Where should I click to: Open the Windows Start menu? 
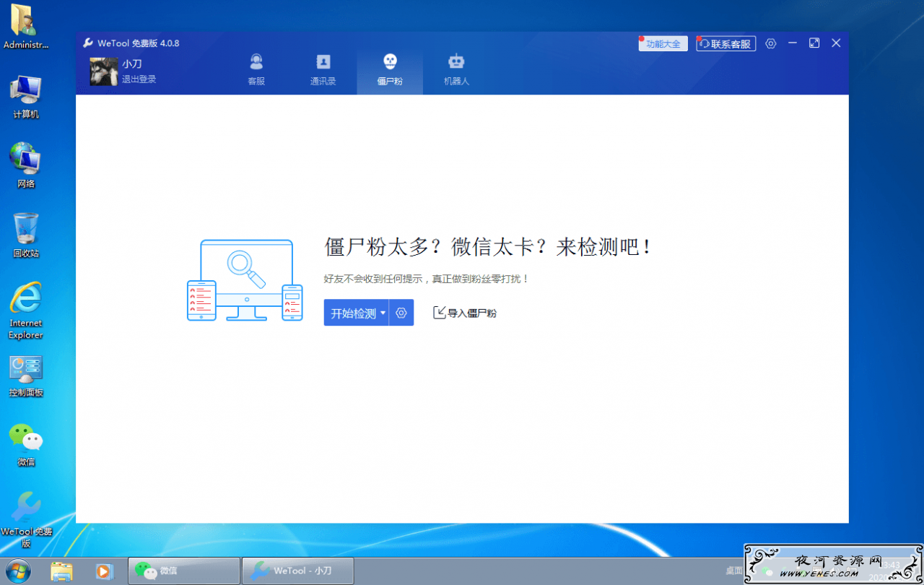(18, 570)
